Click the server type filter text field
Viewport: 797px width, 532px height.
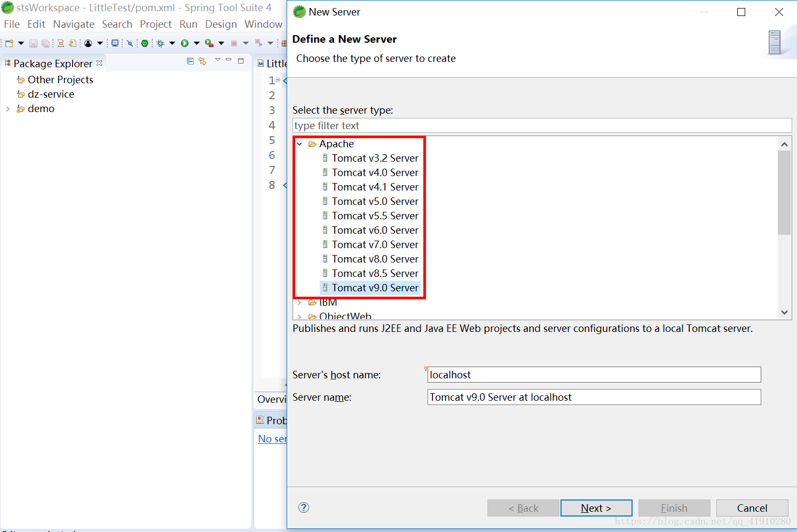pyautogui.click(x=542, y=125)
